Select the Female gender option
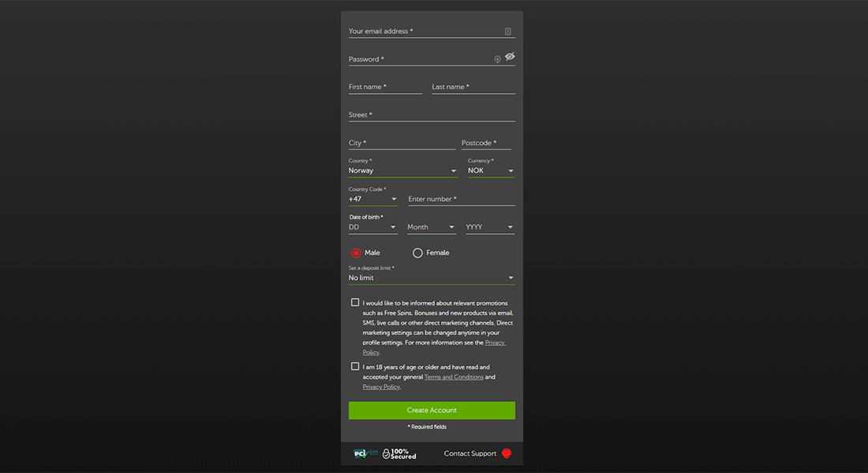868x473 pixels. coord(417,252)
